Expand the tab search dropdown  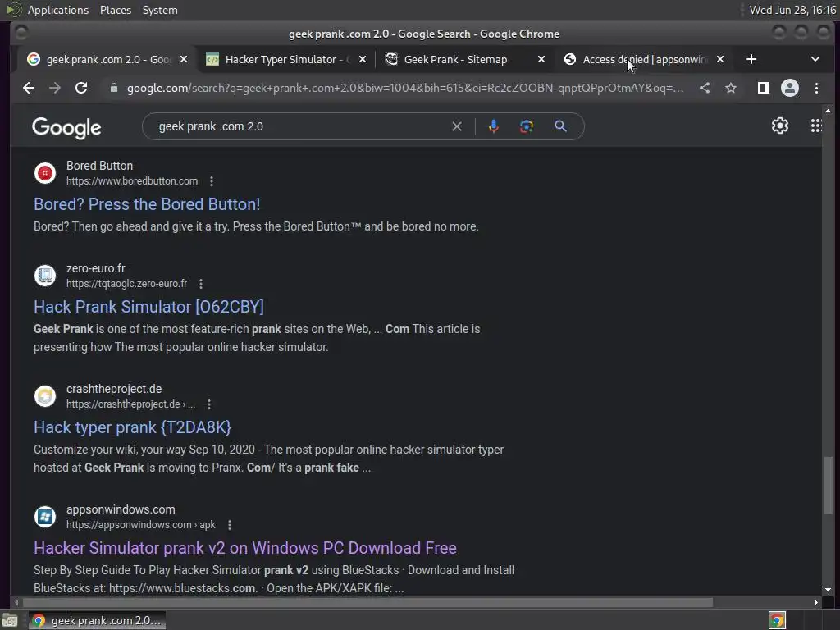click(x=815, y=59)
